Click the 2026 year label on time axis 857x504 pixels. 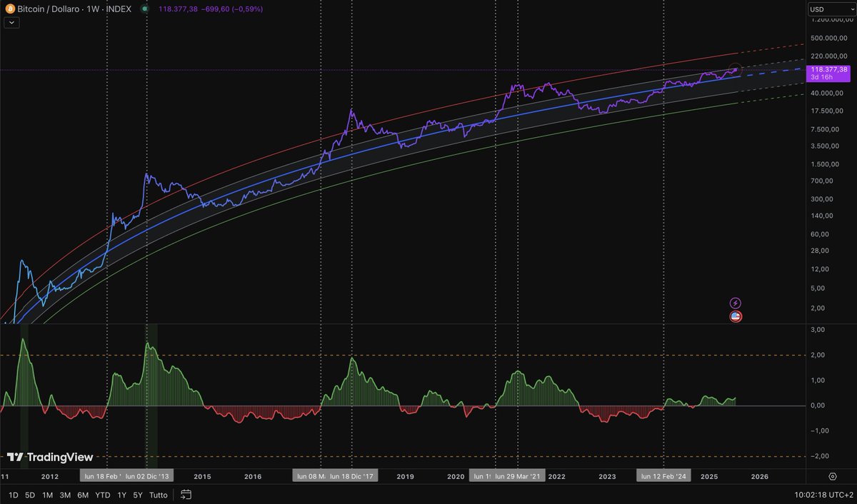pyautogui.click(x=760, y=476)
